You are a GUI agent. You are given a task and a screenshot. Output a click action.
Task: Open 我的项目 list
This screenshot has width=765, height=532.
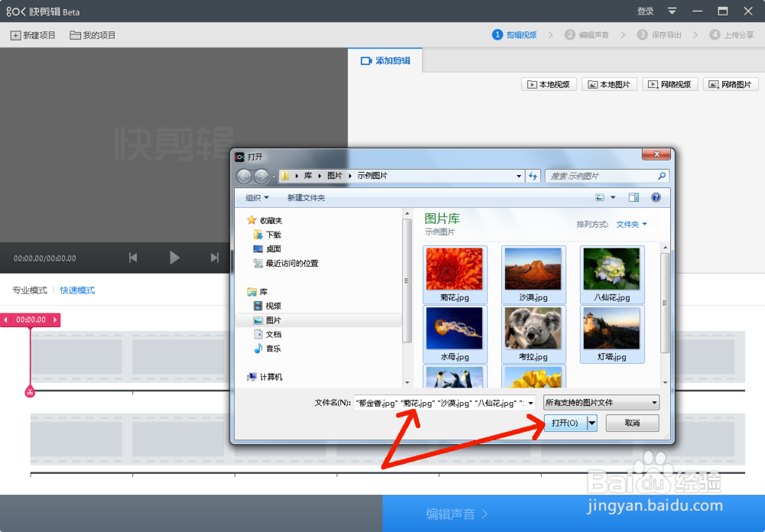pos(93,35)
